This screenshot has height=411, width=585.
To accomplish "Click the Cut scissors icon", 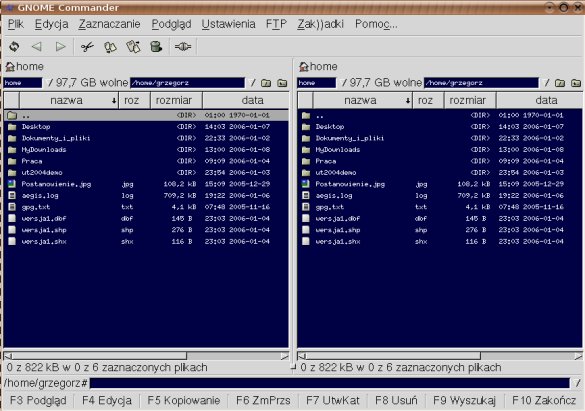I will tap(87, 47).
